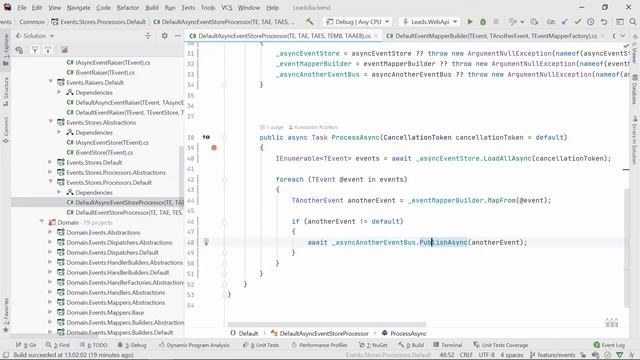Open Dynamic Program Analysis panel
This screenshot has height=360, width=640.
[193, 345]
